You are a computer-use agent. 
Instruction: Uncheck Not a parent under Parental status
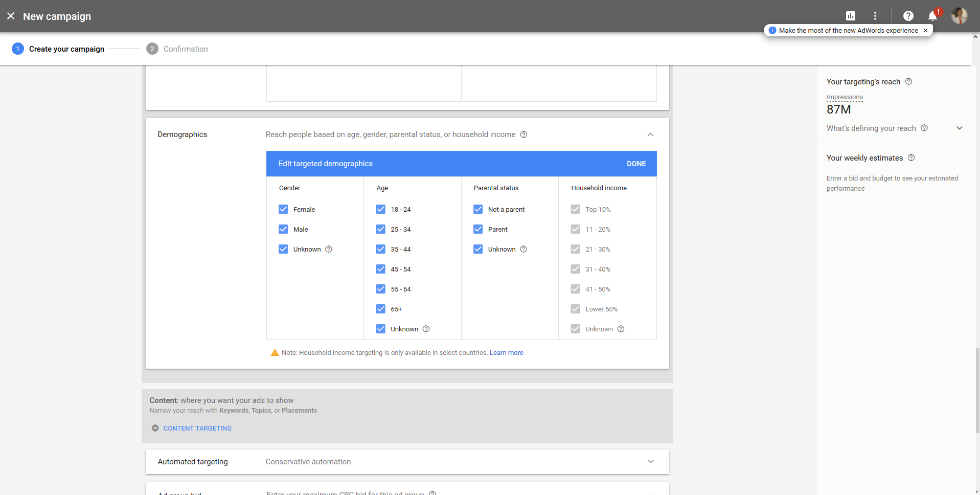[x=477, y=209]
